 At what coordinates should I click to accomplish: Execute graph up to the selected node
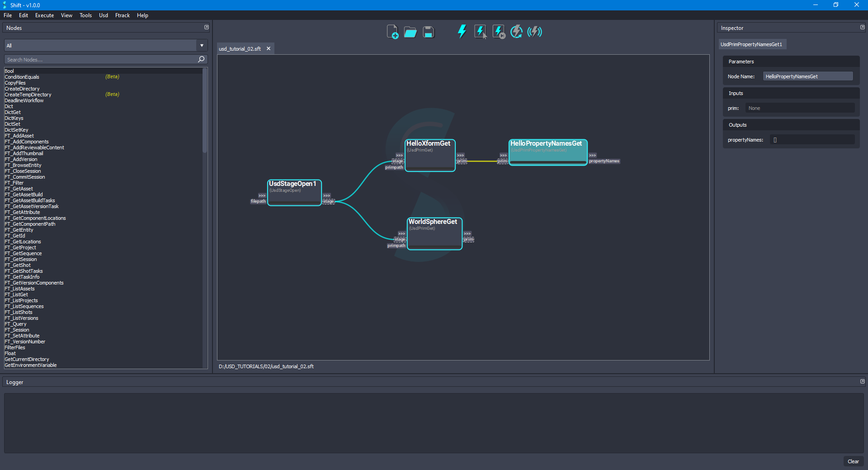pos(498,31)
